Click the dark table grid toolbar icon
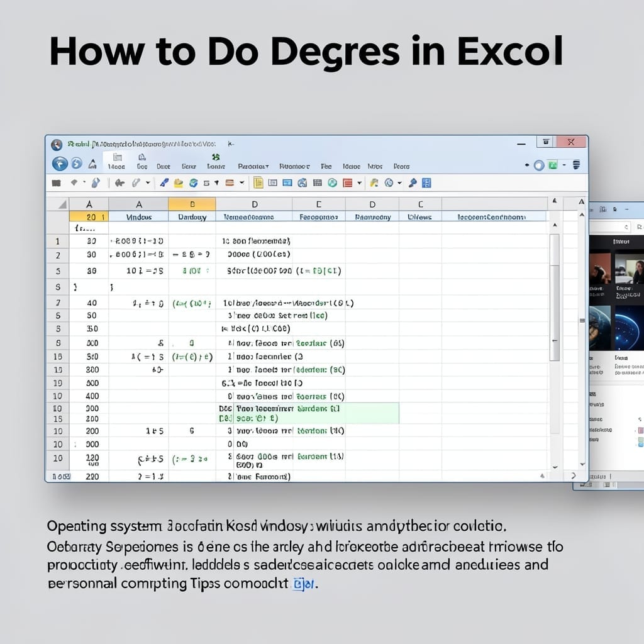Viewport: 644px width, 644px height. pos(318,183)
